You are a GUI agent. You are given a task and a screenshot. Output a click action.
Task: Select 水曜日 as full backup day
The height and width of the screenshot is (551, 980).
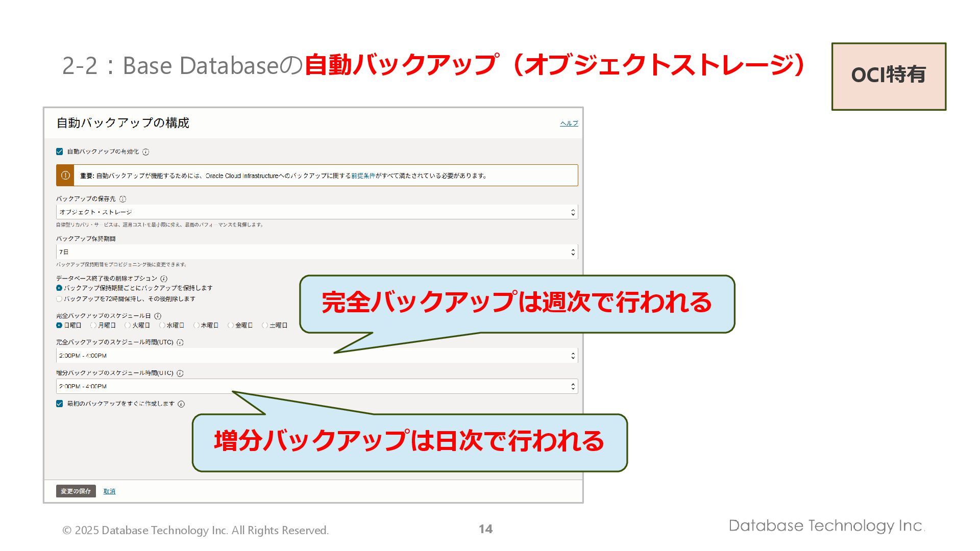click(x=162, y=325)
